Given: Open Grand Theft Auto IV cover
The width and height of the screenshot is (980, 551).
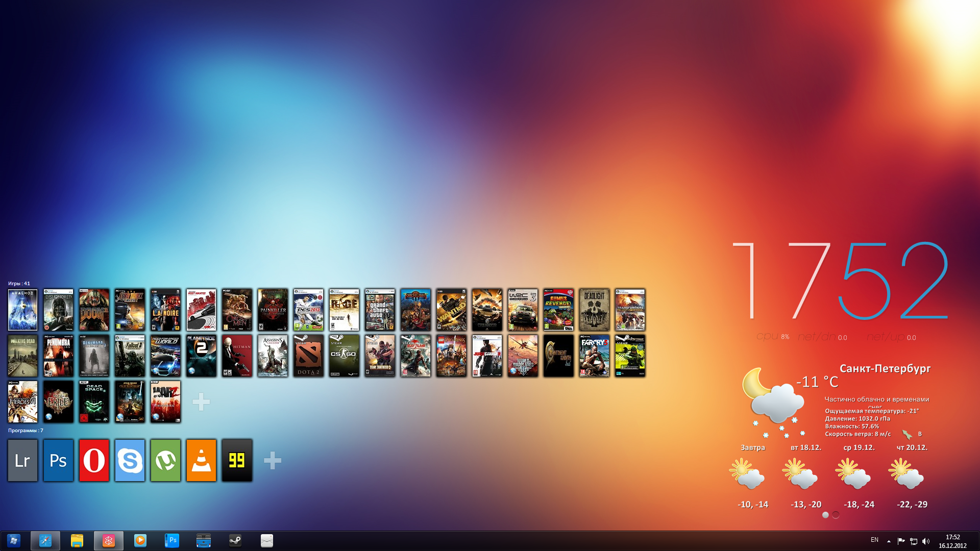Looking at the screenshot, I should (380, 310).
